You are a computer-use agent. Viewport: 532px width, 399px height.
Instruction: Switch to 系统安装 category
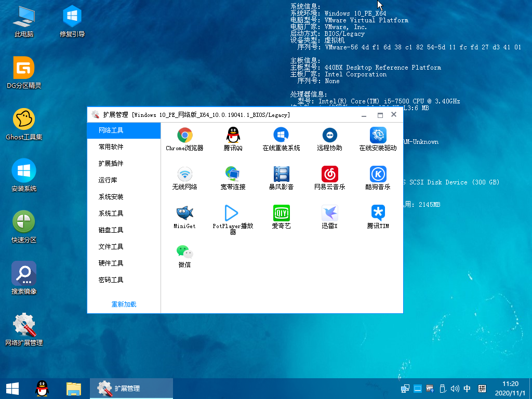(124, 197)
